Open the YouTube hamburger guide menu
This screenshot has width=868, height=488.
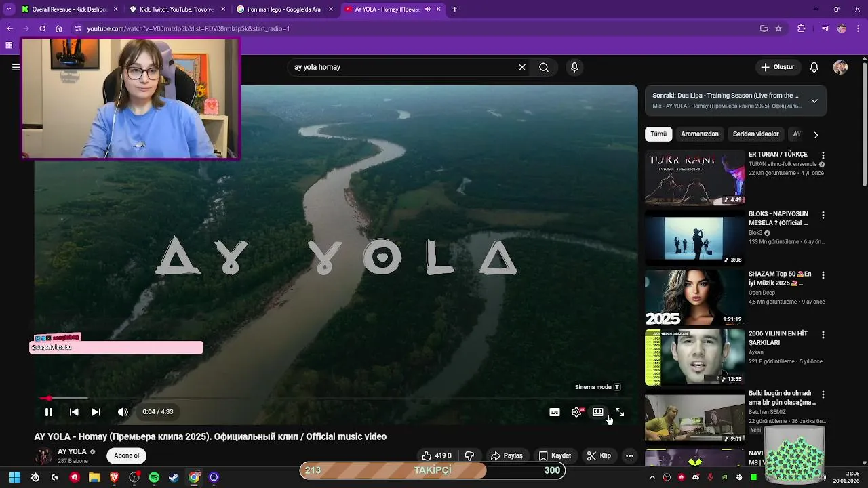[x=16, y=67]
